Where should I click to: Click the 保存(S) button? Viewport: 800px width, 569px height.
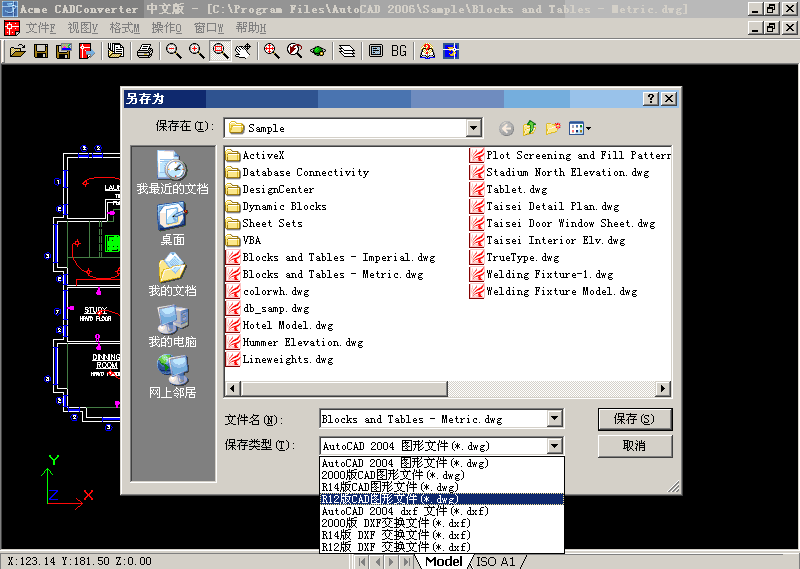pos(635,419)
